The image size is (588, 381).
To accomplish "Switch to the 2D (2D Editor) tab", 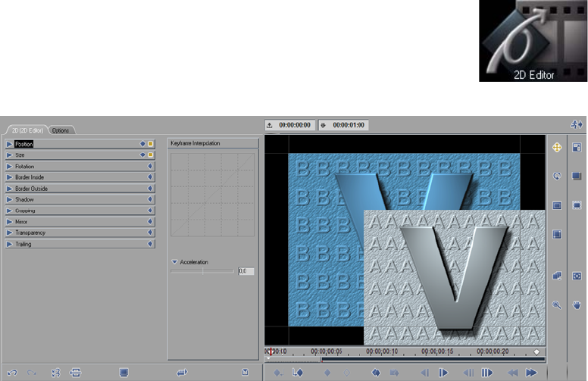I will tap(27, 130).
